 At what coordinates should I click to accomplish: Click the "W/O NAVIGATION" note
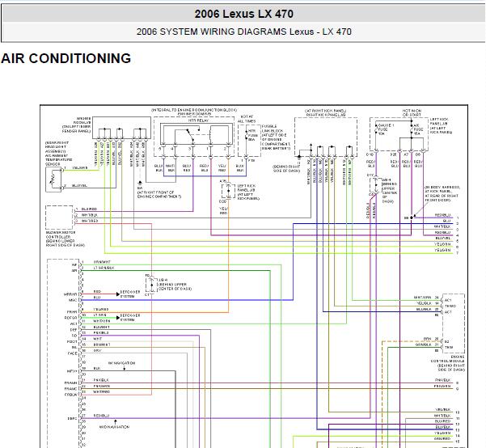coord(114,427)
